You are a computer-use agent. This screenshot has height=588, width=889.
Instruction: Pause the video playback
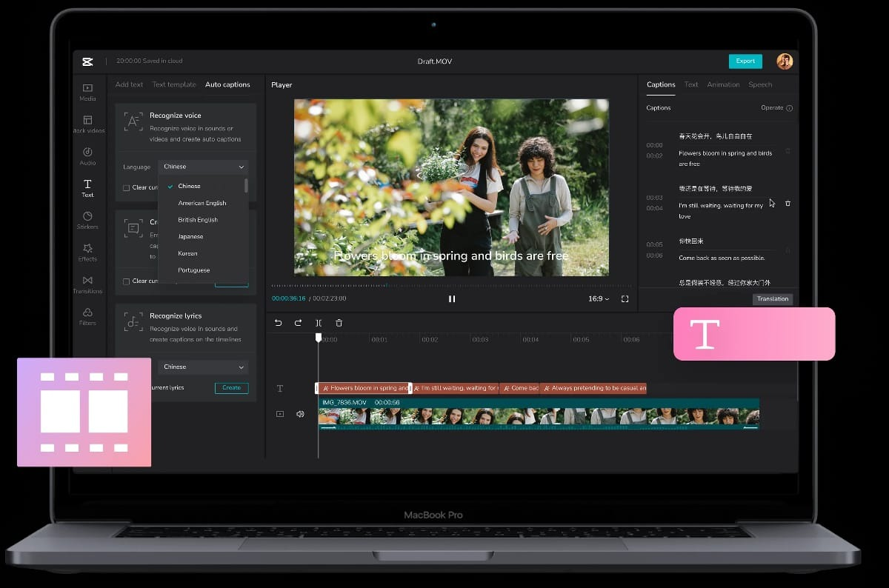point(452,298)
